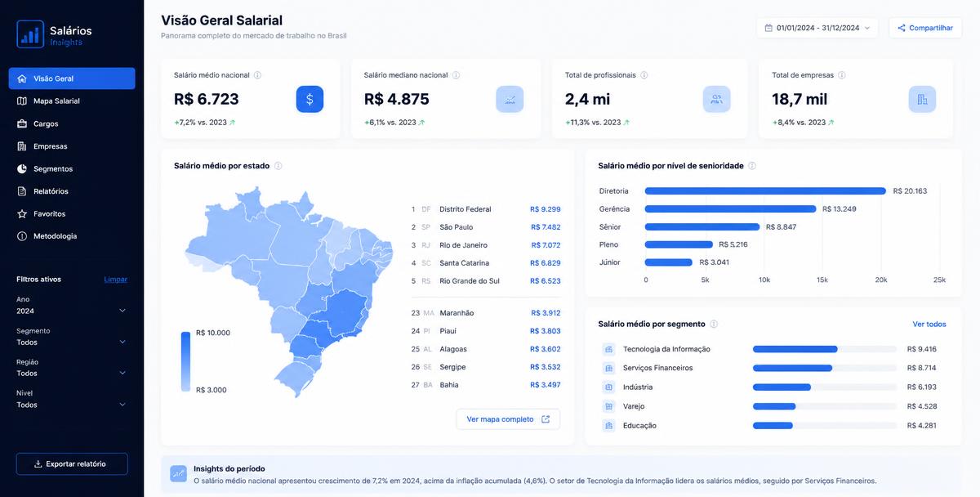Click the info icon beside Salário médio nacional
The image size is (980, 497).
(257, 75)
